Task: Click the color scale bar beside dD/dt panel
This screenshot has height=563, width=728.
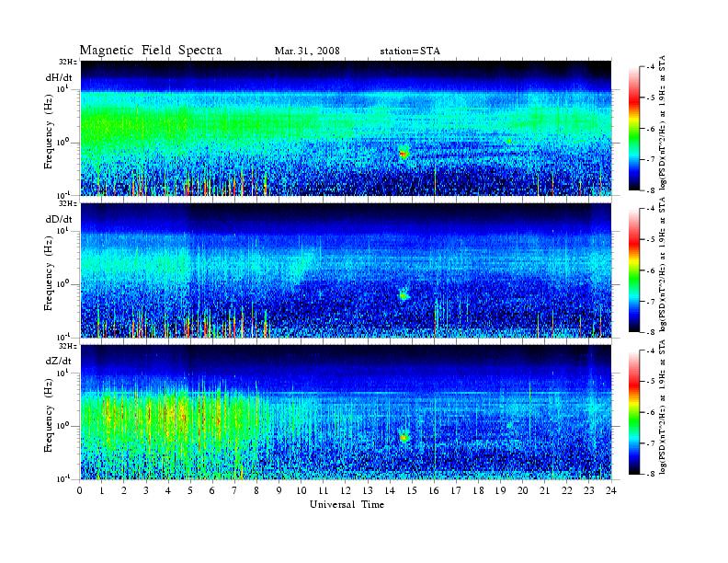Action: tap(634, 270)
